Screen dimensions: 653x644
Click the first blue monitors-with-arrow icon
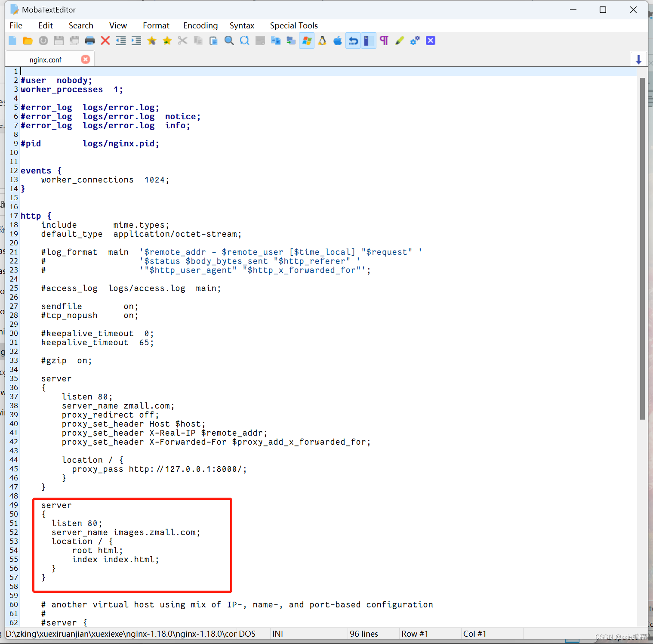(276, 41)
